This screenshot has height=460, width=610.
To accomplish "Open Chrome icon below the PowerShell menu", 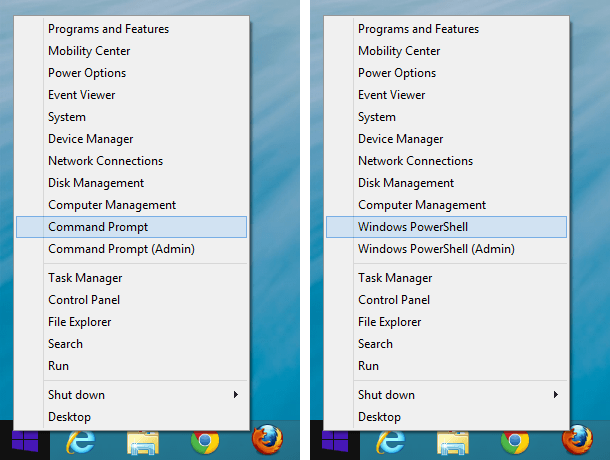I will (x=515, y=442).
